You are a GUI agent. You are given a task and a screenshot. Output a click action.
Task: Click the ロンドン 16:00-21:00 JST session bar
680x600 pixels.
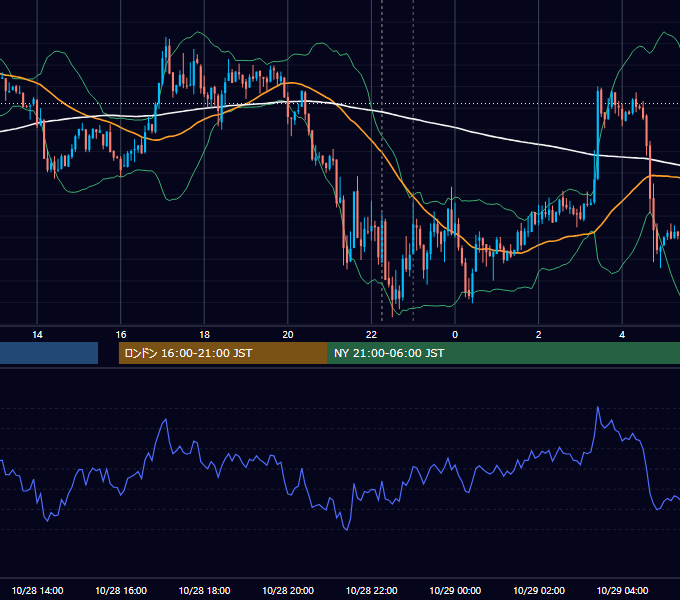[223, 353]
